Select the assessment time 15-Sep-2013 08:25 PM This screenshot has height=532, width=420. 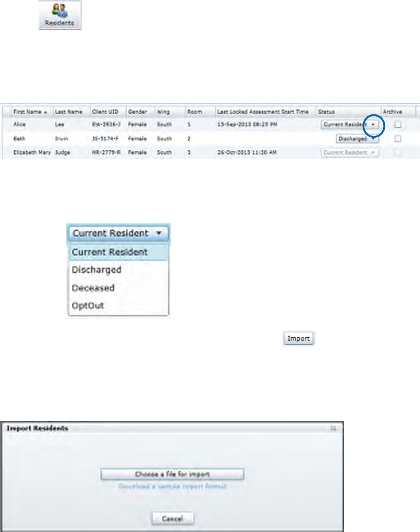pyautogui.click(x=247, y=125)
